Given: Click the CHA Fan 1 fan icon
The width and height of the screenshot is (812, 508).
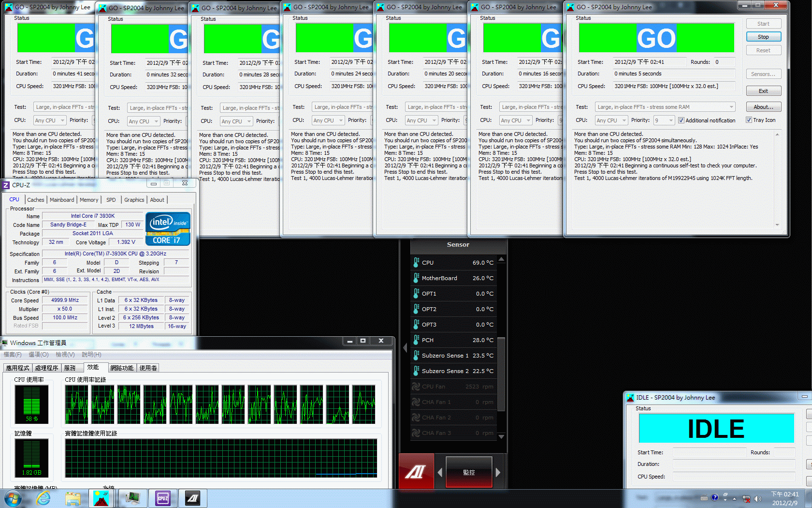Looking at the screenshot, I should point(416,402).
